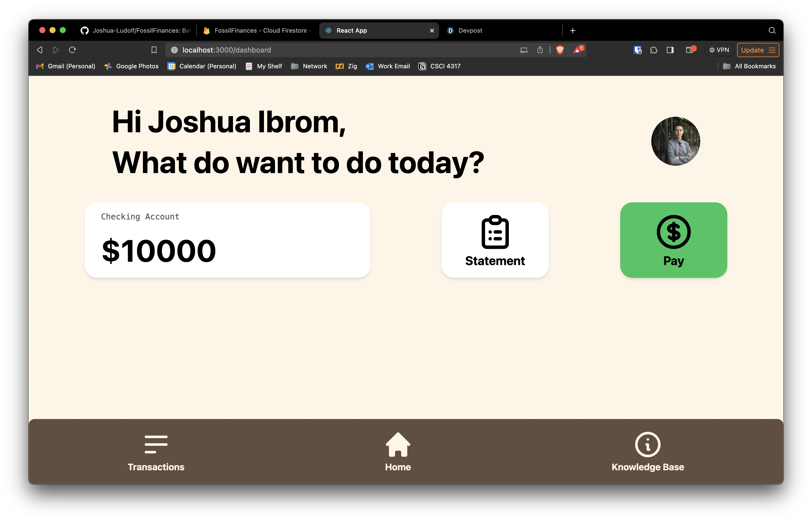Open Gmail (Personal) bookmark
The height and width of the screenshot is (522, 812).
tap(66, 67)
